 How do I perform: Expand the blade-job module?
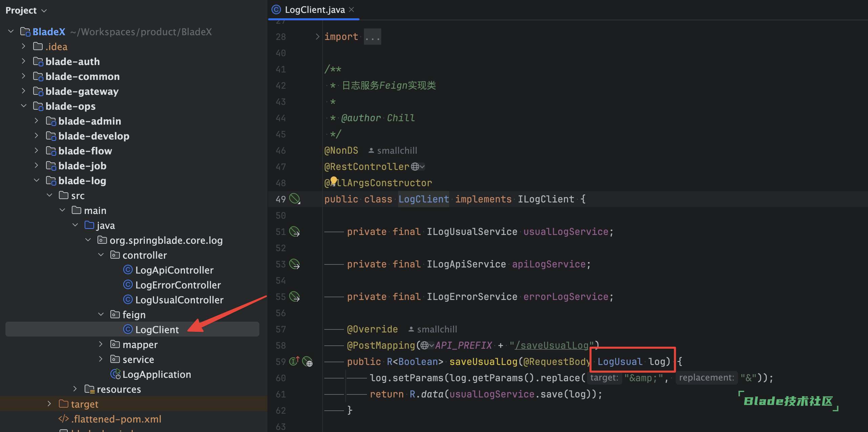coord(37,166)
